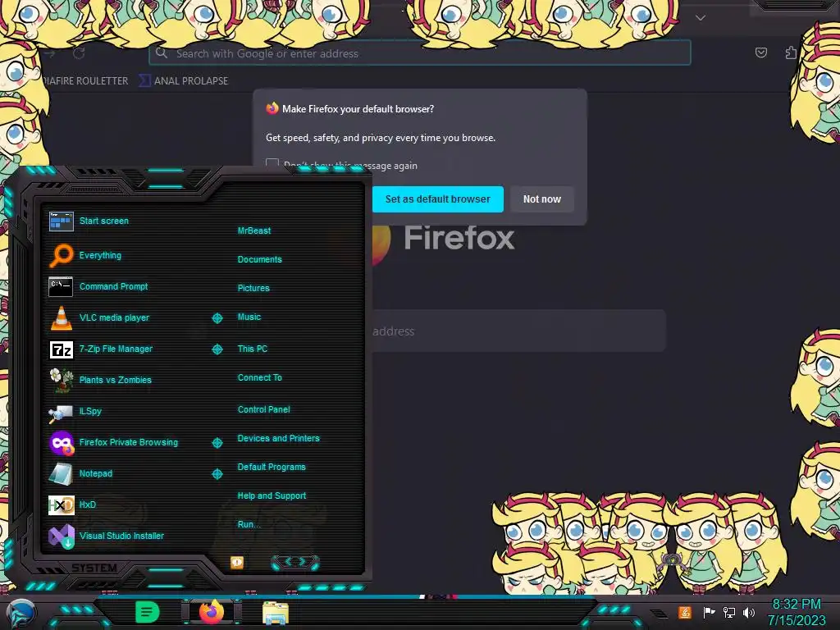This screenshot has width=840, height=630.
Task: Click the taskbar clock 8:32 PM
Action: 797,612
